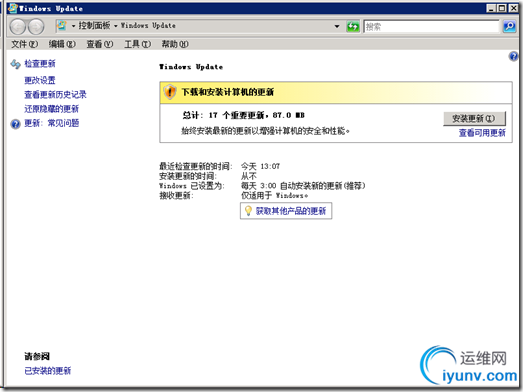
Task: Click the check updates arrows icon
Action: (15, 64)
